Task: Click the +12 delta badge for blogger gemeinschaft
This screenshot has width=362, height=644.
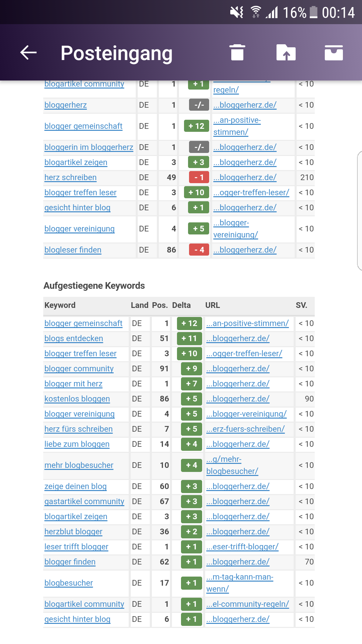Action: (189, 323)
